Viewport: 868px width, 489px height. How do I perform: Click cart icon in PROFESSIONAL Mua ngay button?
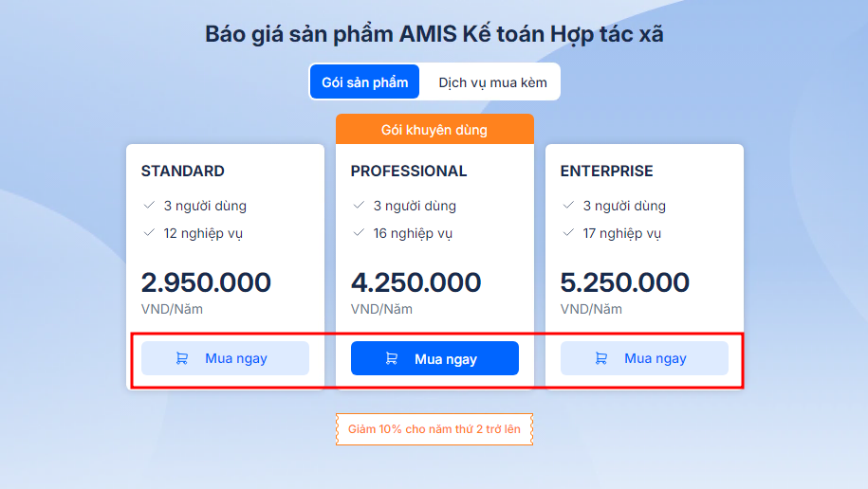click(392, 358)
